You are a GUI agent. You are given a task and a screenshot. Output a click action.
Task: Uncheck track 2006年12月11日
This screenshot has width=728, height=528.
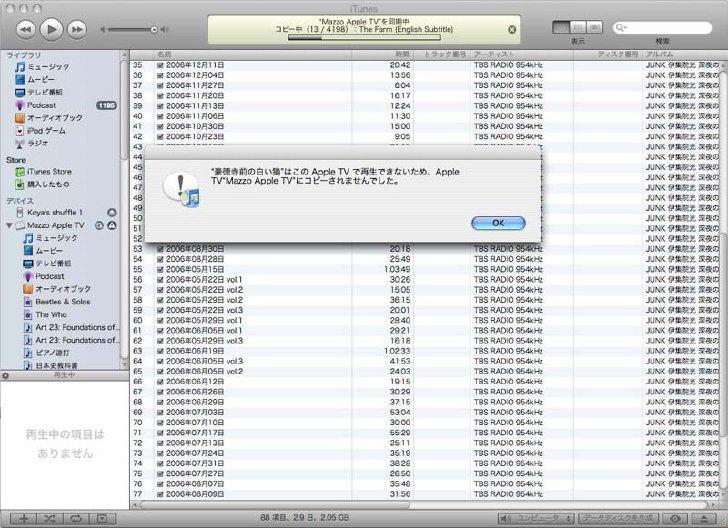[x=160, y=65]
